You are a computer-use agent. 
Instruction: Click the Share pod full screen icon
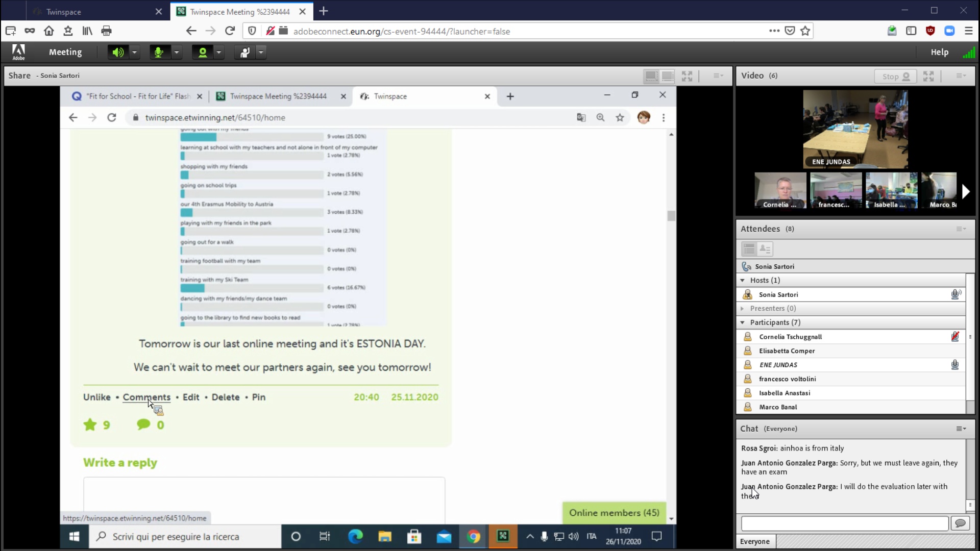point(687,76)
